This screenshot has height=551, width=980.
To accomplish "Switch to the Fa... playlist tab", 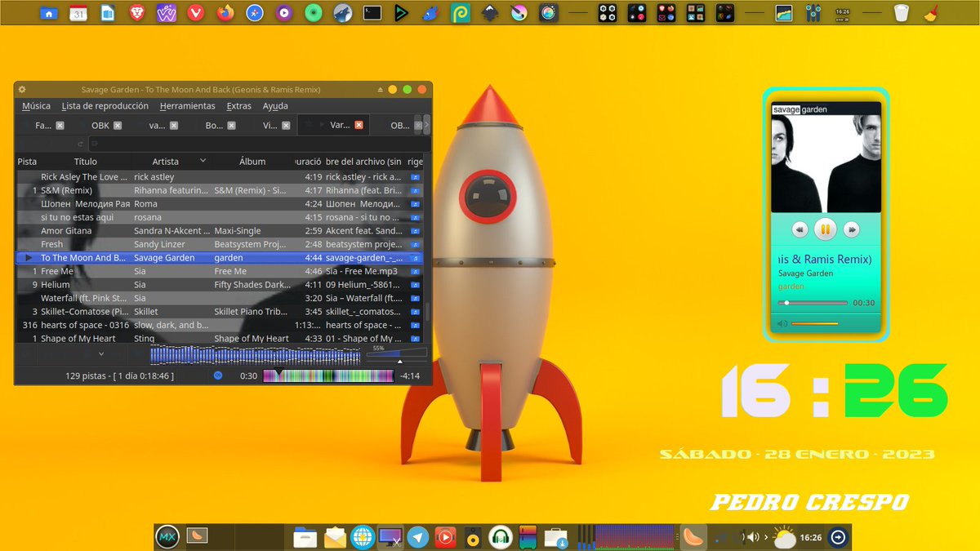I will pos(43,126).
